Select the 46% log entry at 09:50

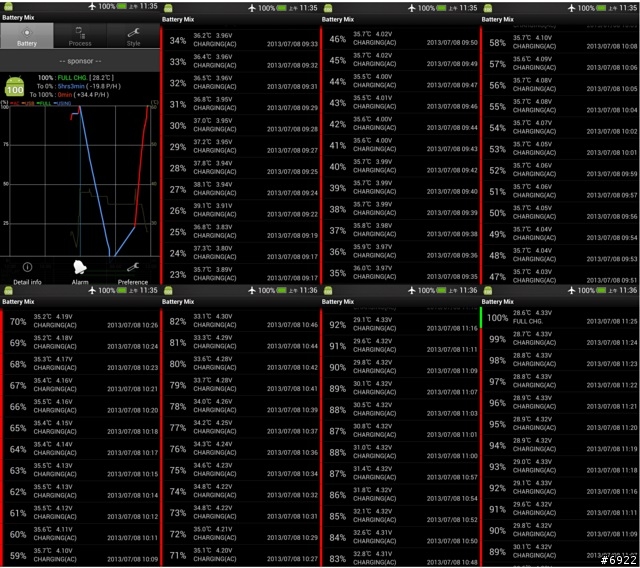click(x=400, y=39)
